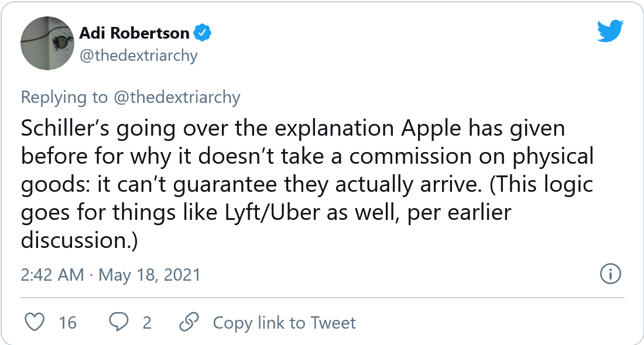This screenshot has height=345, width=644.
Task: Open the profile avatar photo
Action: click(x=47, y=44)
